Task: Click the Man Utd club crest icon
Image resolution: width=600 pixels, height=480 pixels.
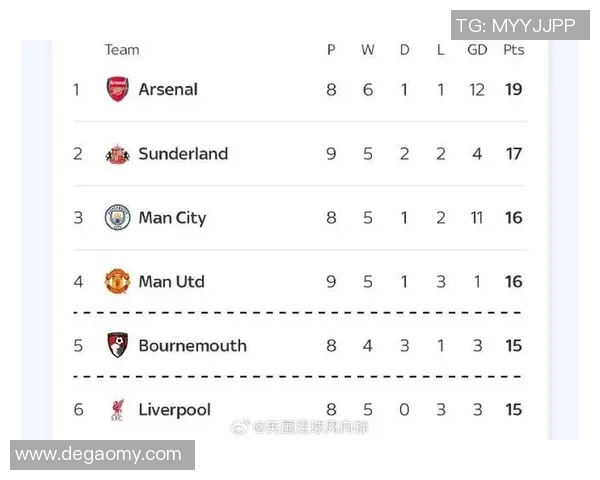Action: 118,281
